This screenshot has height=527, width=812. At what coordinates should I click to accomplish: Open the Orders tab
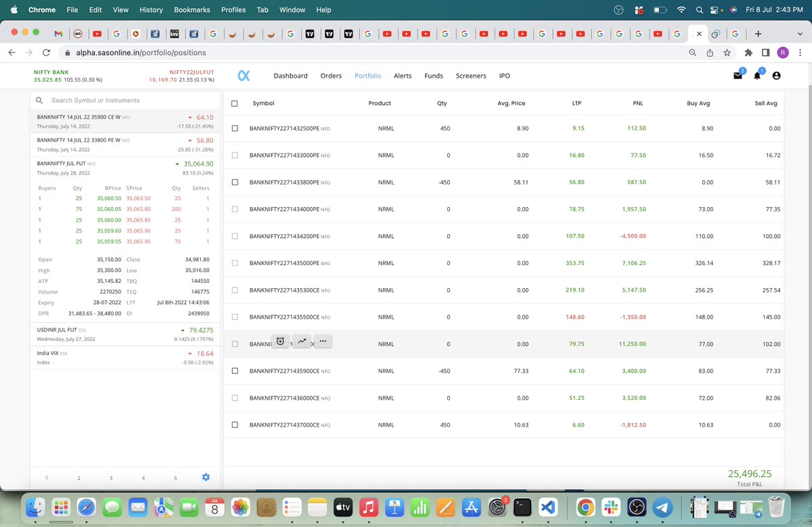pyautogui.click(x=331, y=76)
